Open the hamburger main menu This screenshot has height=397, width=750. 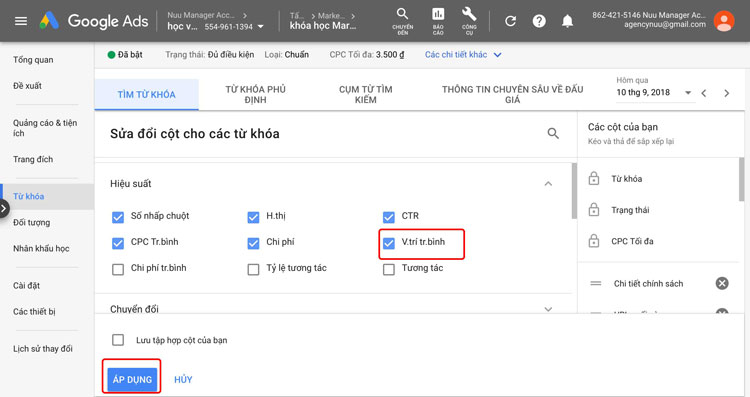tap(21, 21)
